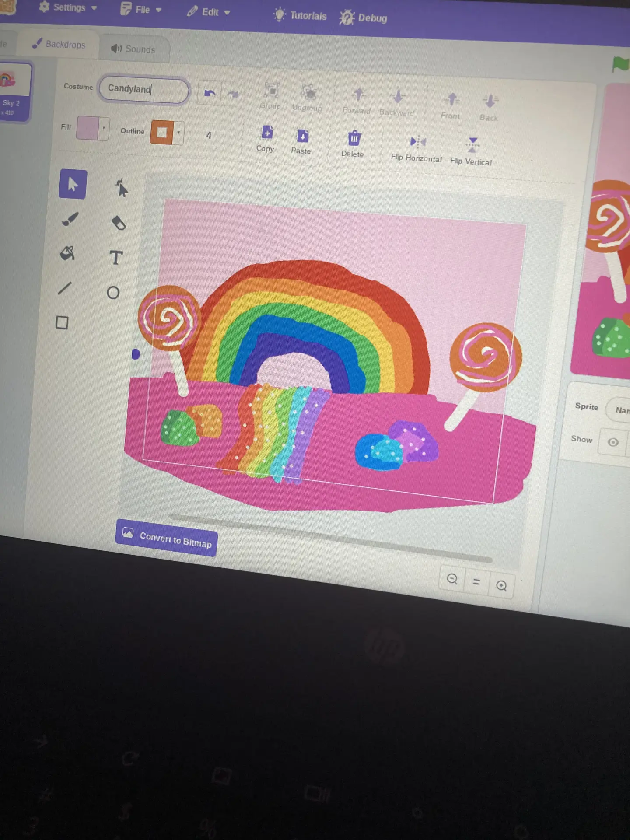Screen dimensions: 630x840
Task: Flip the drawing horizontally
Action: pos(416,149)
